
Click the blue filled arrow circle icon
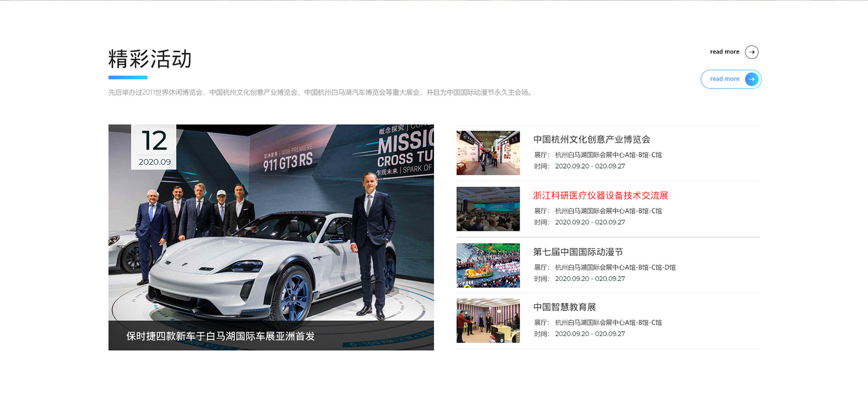[752, 79]
